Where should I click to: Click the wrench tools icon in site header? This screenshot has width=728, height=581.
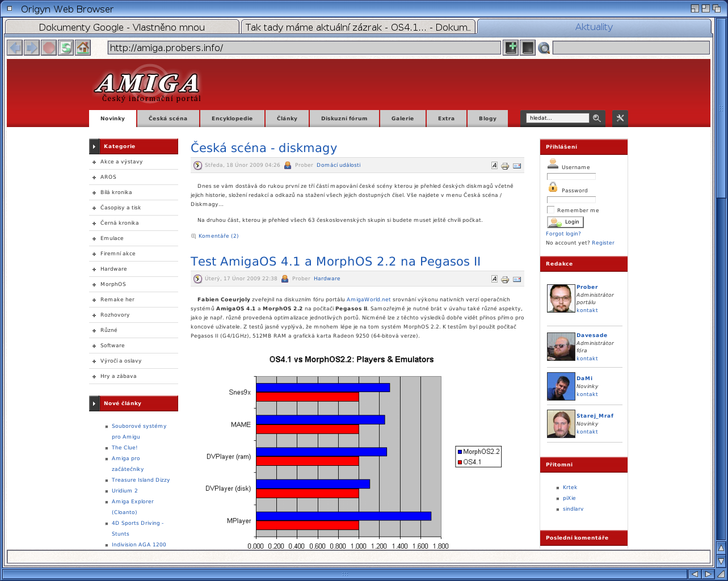click(x=620, y=118)
